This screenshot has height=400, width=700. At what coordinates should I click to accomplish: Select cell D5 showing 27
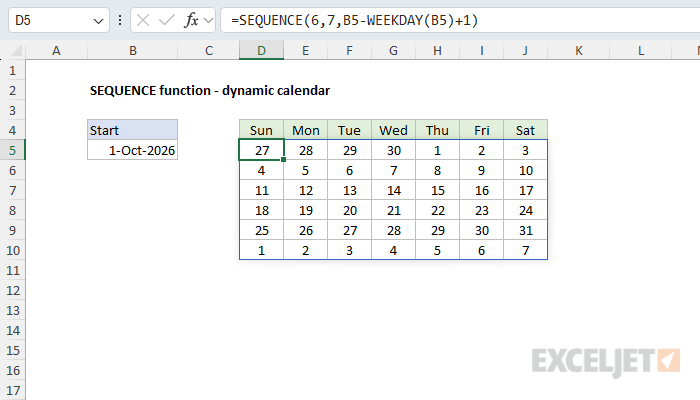click(262, 150)
